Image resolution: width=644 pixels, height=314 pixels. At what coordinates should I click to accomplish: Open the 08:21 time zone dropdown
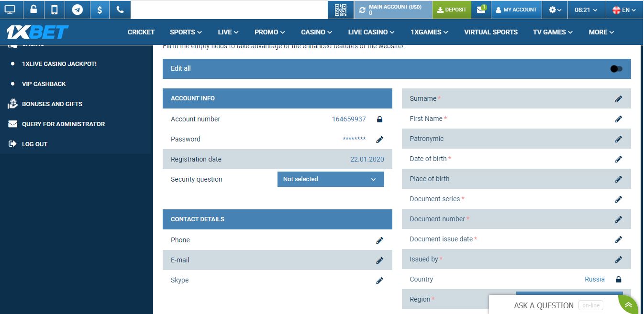coord(586,10)
